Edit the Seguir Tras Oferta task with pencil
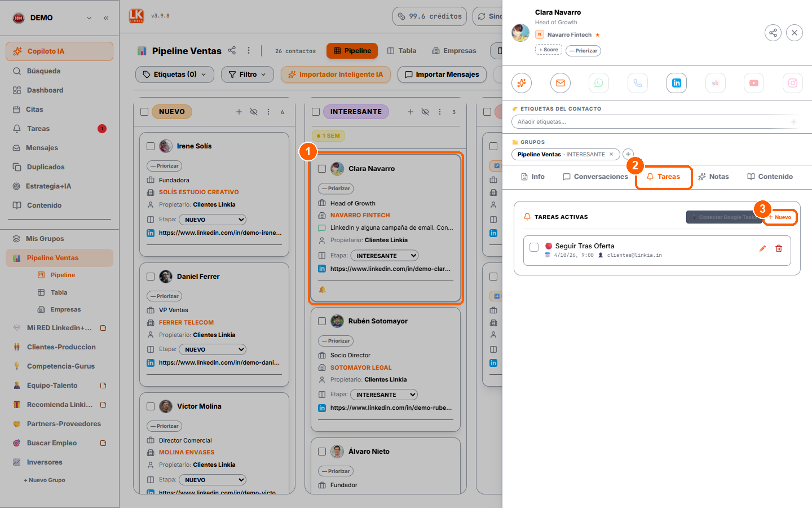The width and height of the screenshot is (812, 508). (762, 248)
